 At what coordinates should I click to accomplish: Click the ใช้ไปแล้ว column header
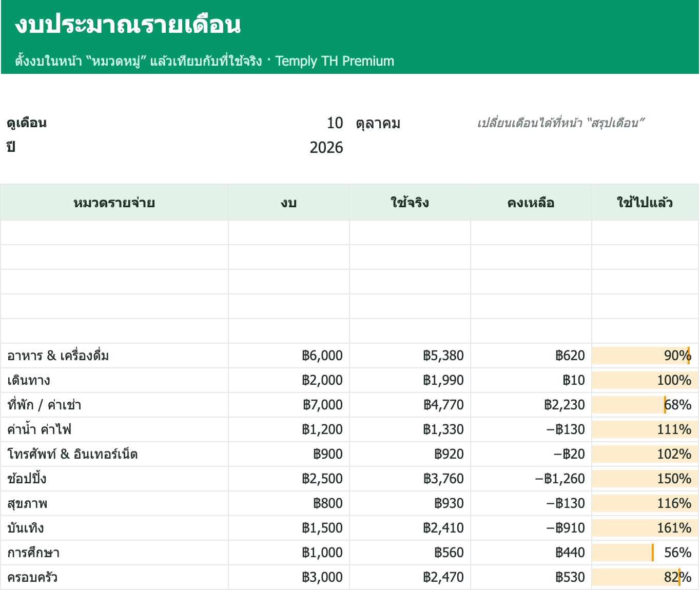pyautogui.click(x=645, y=203)
